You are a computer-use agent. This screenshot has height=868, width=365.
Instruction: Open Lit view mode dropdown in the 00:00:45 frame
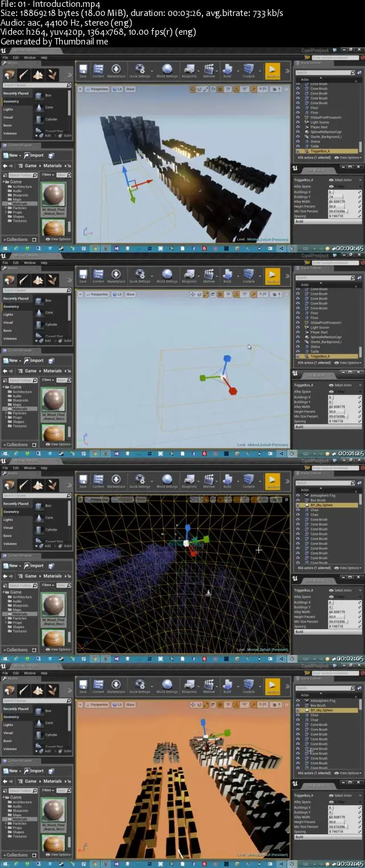tap(116, 89)
